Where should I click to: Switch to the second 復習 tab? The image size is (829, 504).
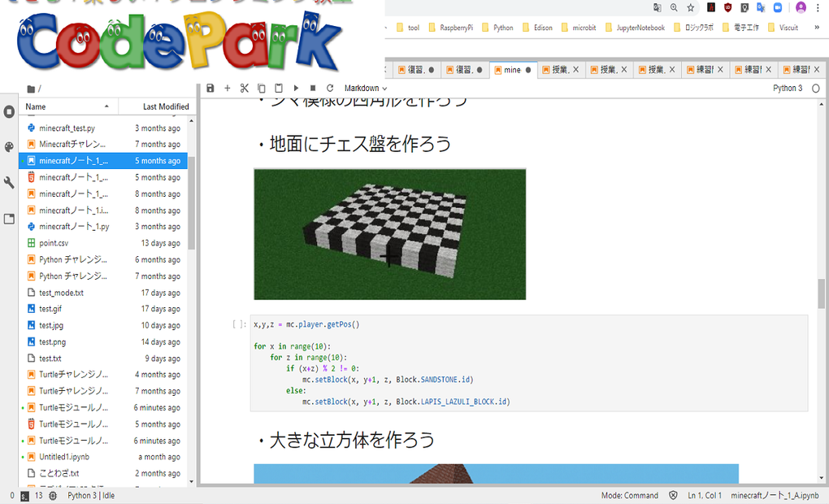(x=463, y=70)
